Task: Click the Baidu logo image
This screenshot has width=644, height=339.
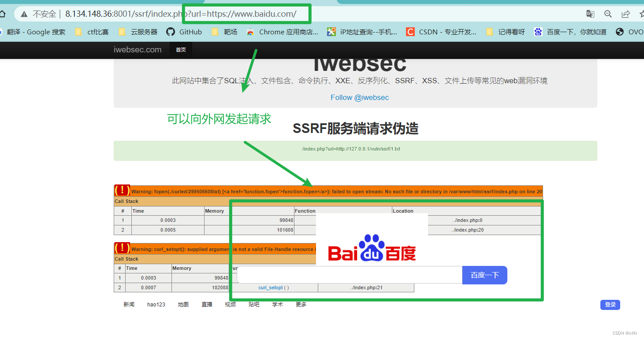Action: pos(372,248)
